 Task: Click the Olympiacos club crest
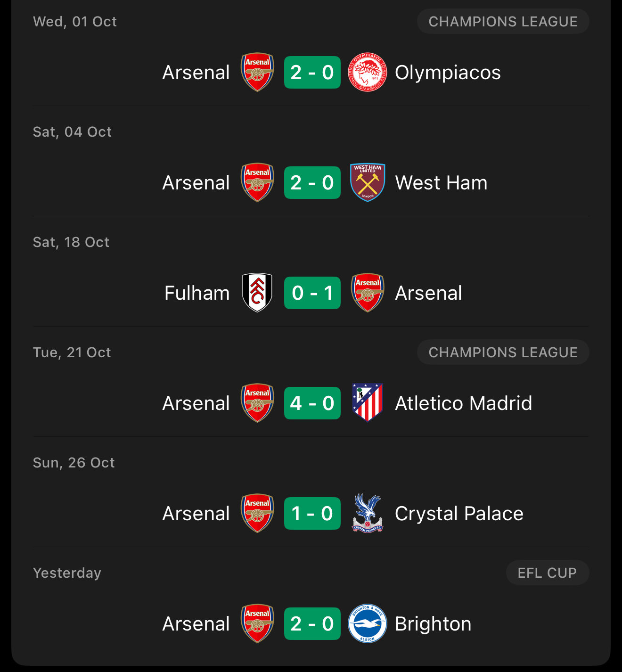point(368,72)
